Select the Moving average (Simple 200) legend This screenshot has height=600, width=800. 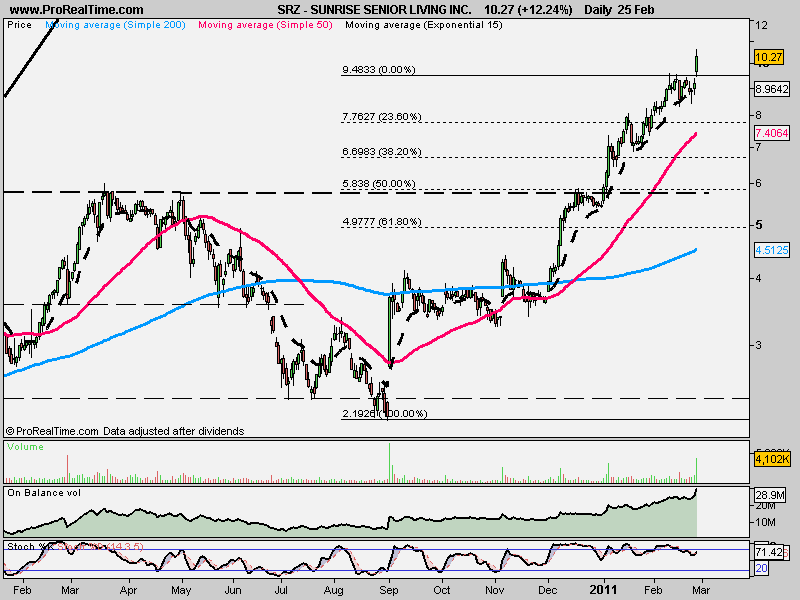(115, 25)
